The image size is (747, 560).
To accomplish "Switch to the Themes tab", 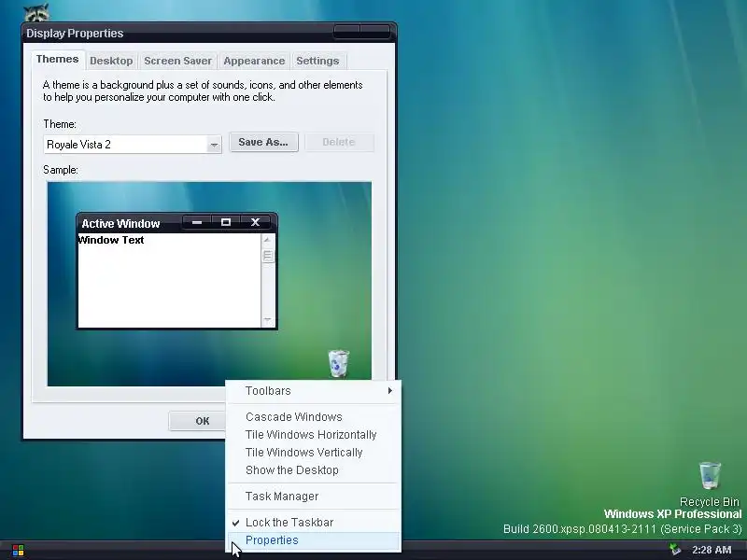I will 58,59.
